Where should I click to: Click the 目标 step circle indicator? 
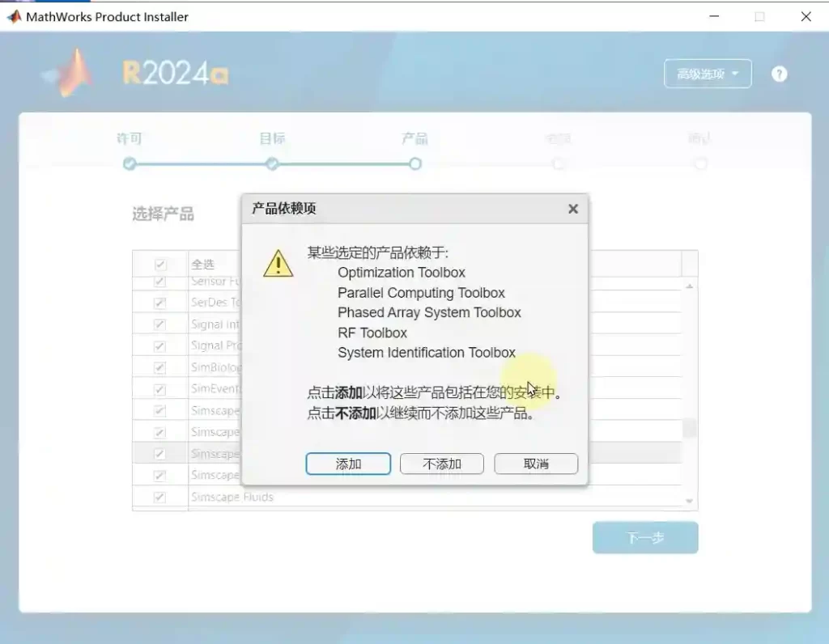tap(272, 164)
